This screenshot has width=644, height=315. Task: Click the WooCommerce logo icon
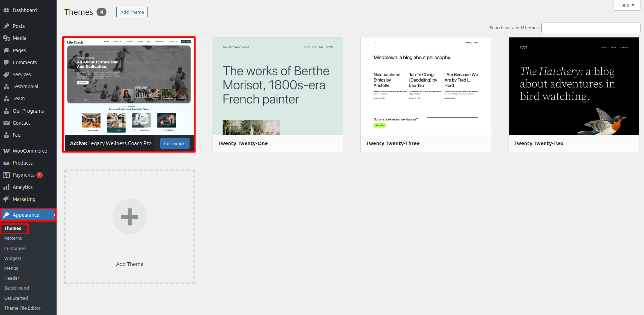[6, 151]
